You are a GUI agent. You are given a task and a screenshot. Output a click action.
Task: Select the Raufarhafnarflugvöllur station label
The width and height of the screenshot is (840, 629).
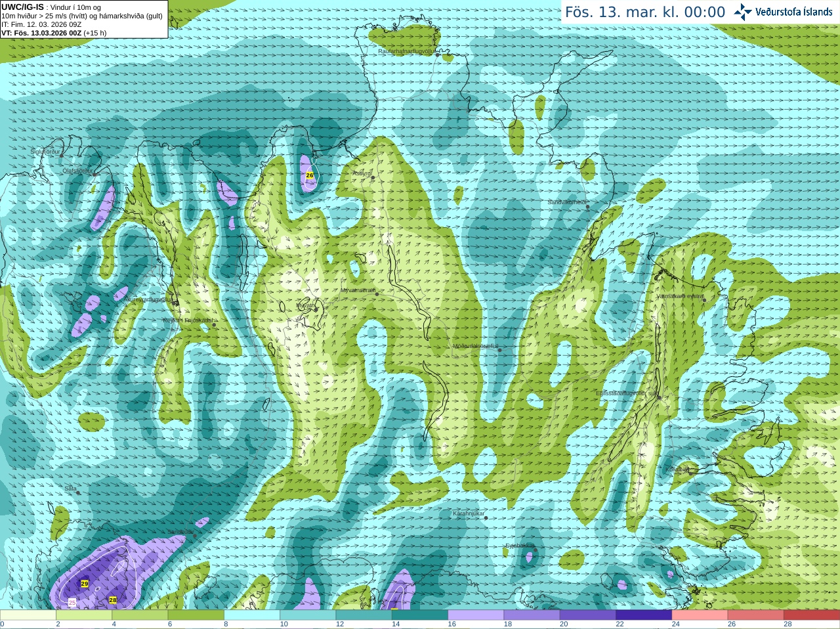point(406,51)
